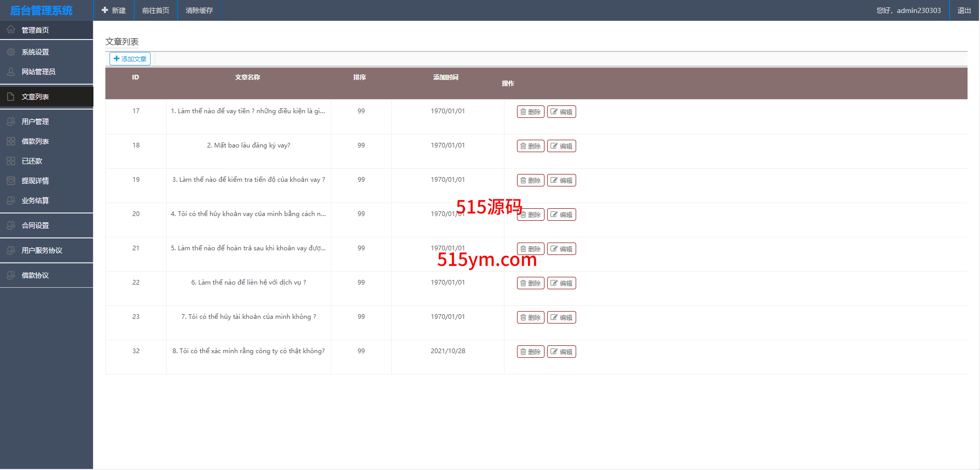
Task: Click the grid icon beside 已还款
Action: pos(11,161)
